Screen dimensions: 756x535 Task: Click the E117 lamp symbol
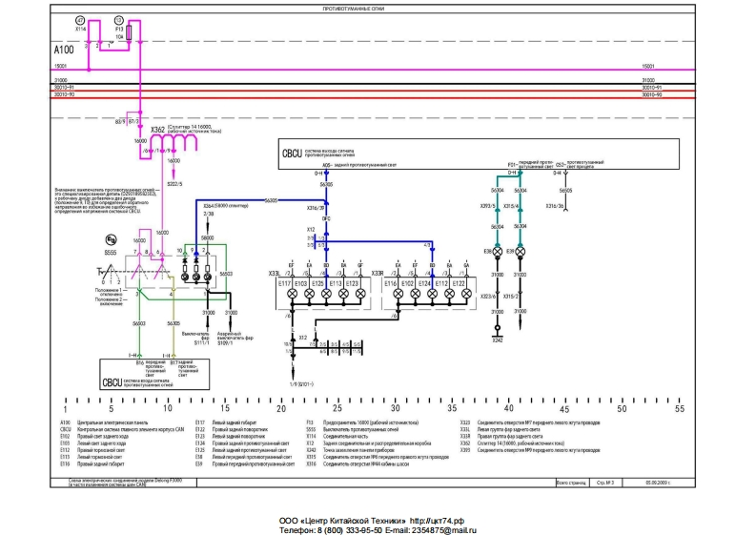292,296
